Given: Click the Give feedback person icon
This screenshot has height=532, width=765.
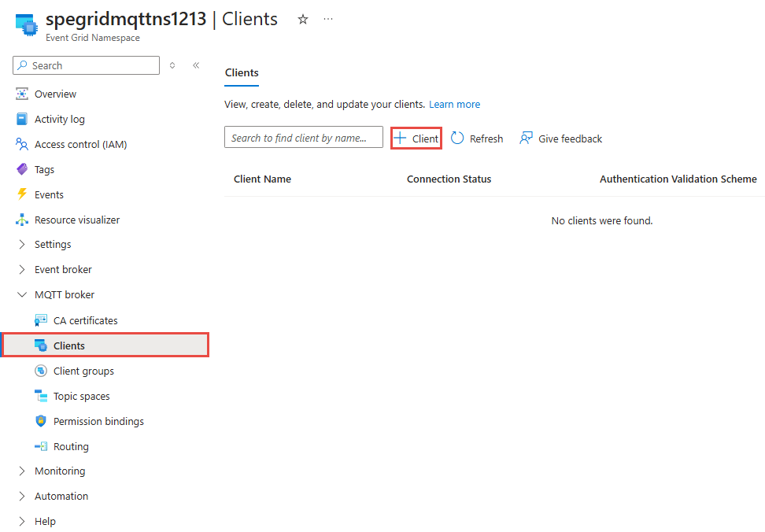Looking at the screenshot, I should coord(526,138).
